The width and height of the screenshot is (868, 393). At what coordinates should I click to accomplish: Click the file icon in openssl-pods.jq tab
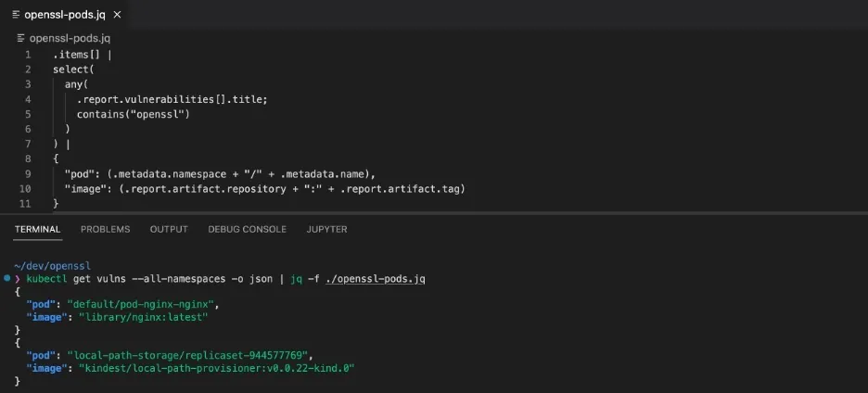16,15
